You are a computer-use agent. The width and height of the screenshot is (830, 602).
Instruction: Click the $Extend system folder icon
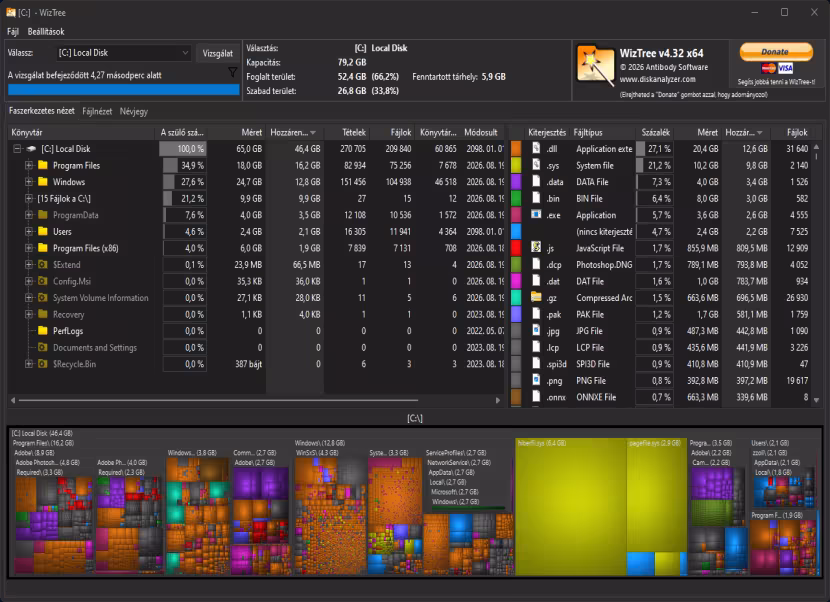point(43,264)
